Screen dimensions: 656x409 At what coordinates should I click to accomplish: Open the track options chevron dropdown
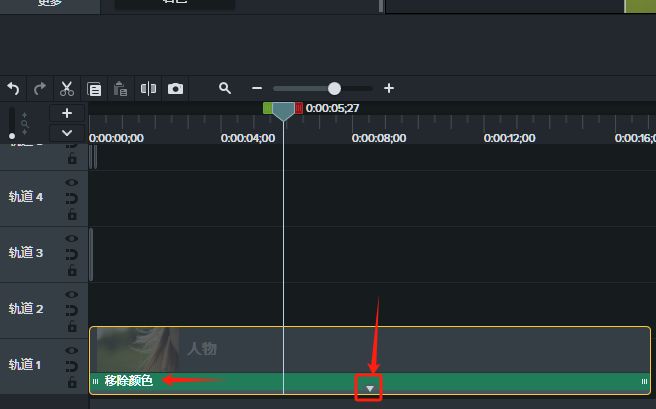point(67,133)
